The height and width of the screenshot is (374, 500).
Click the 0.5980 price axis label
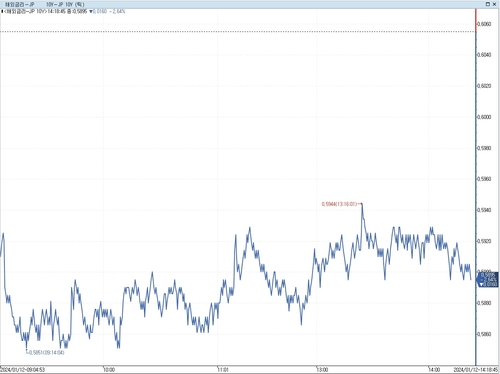[484, 148]
